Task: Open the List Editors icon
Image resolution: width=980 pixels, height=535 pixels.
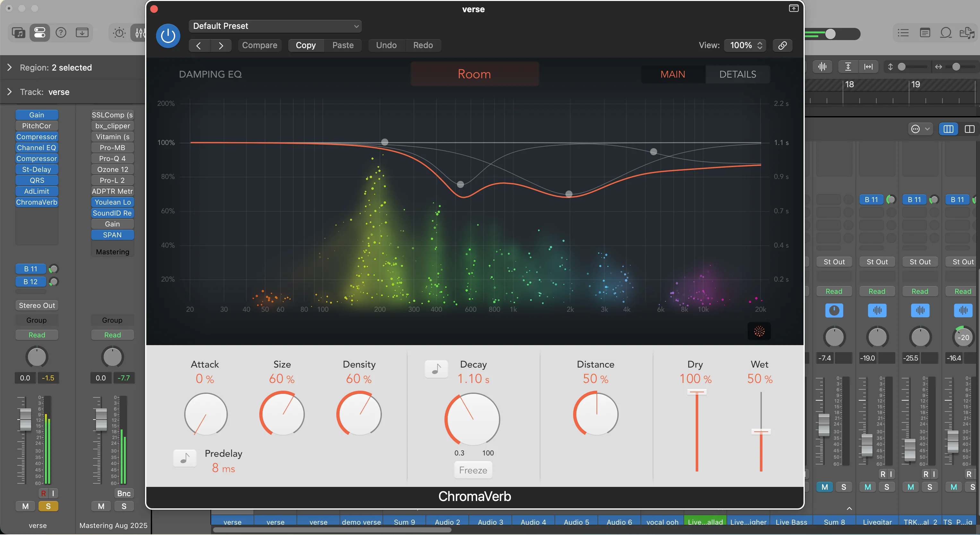Action: coord(903,33)
